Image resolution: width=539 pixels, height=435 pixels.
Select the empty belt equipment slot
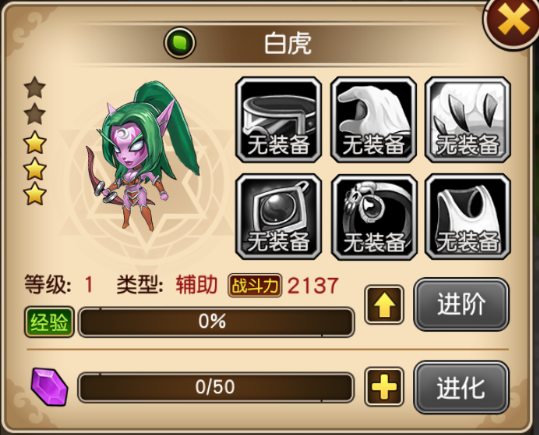click(278, 120)
